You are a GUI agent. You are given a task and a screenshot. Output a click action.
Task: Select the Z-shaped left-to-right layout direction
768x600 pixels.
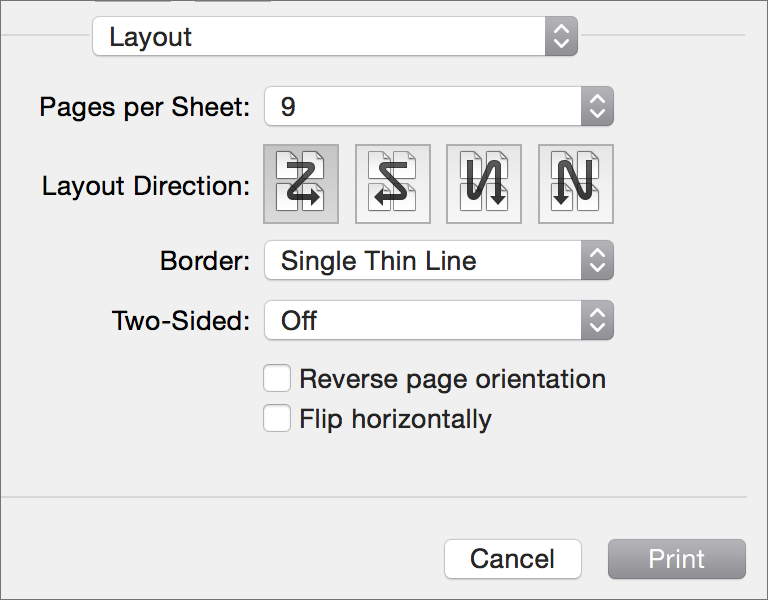coord(301,184)
